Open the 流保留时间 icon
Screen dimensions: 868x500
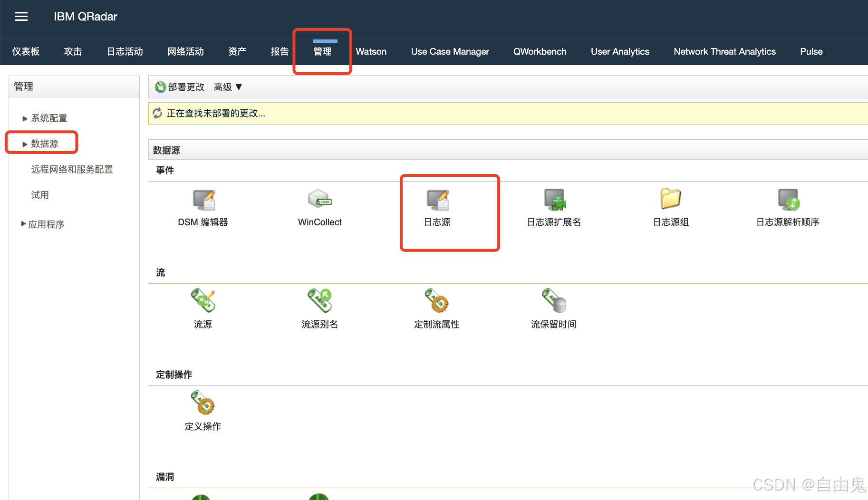pos(554,300)
